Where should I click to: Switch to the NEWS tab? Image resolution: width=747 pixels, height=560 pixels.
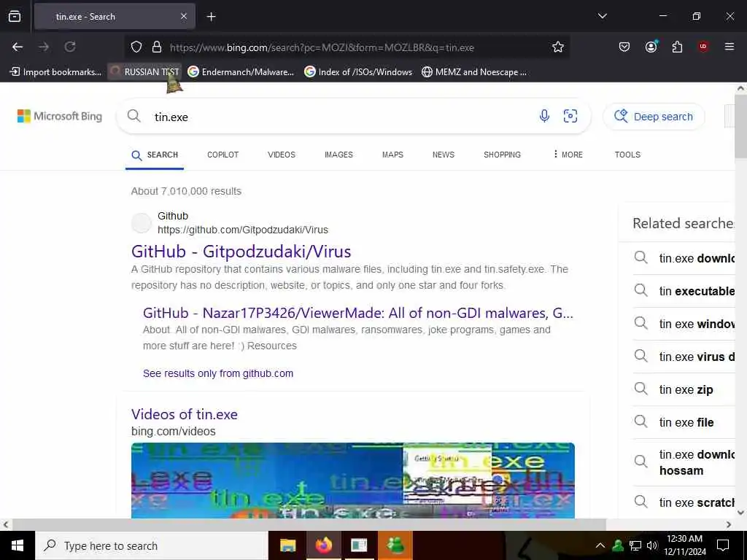444,155
